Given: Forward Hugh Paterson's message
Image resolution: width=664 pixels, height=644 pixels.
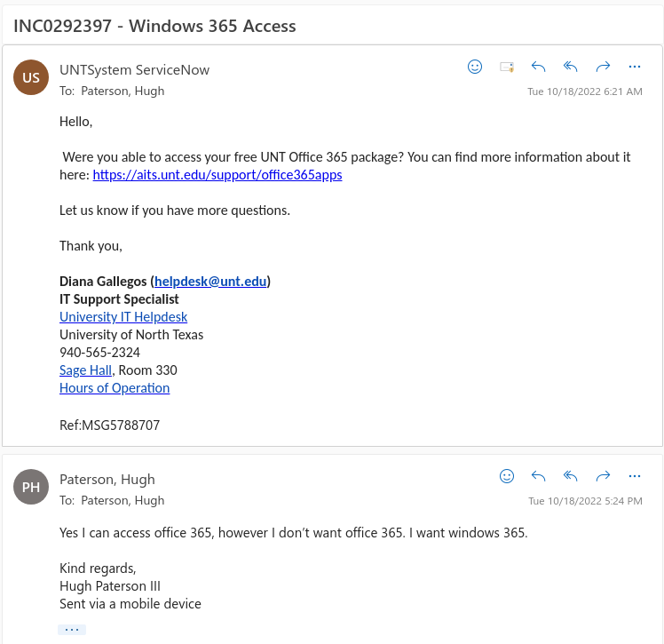Looking at the screenshot, I should coord(603,476).
